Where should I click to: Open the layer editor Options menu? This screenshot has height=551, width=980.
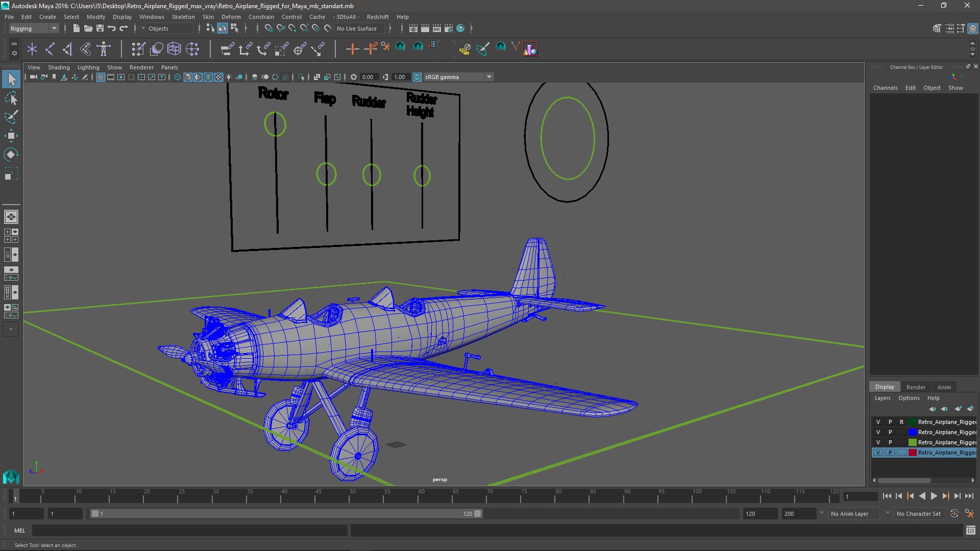pos(909,398)
